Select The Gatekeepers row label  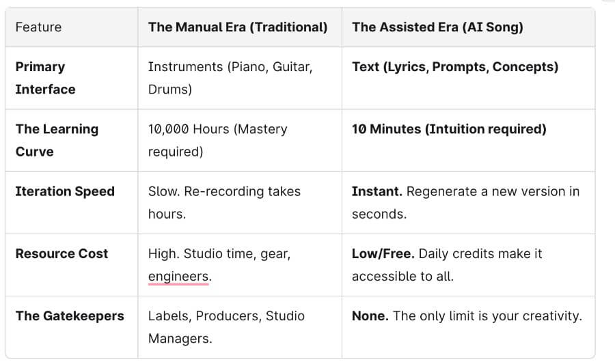(x=70, y=316)
